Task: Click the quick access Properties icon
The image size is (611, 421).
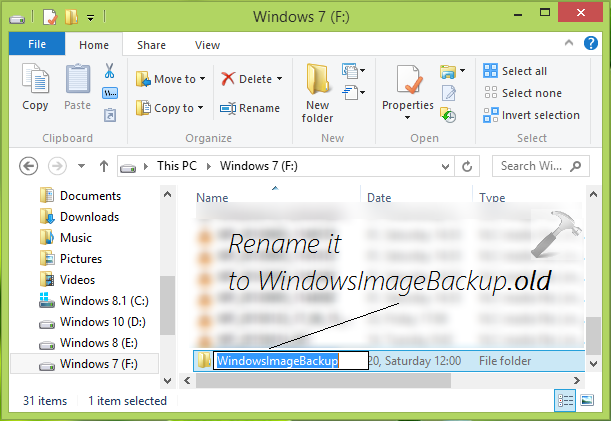Action: (50, 17)
